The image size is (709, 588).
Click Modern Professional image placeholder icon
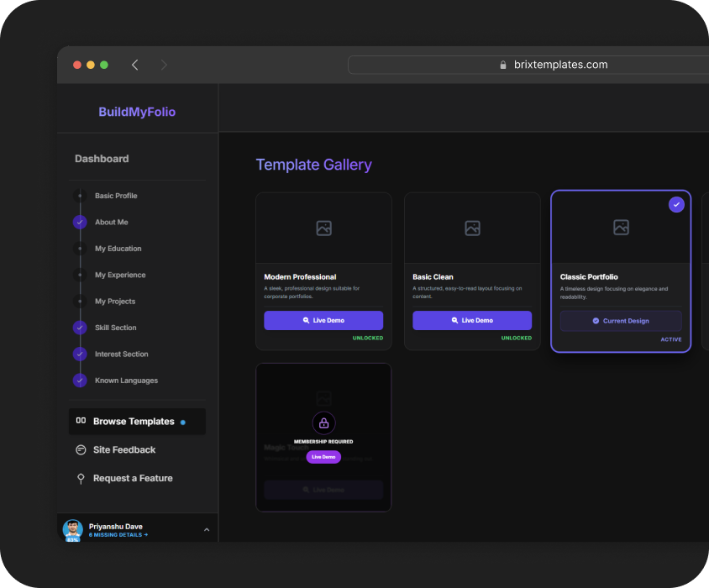point(323,228)
